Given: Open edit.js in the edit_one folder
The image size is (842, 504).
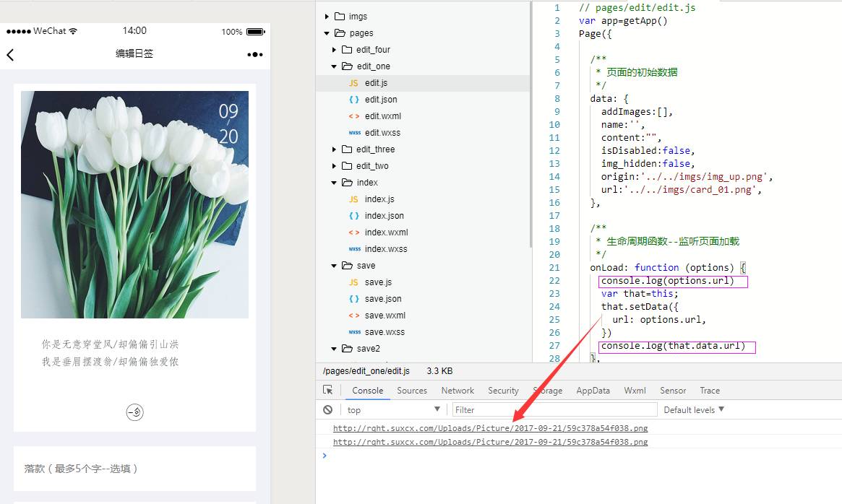Looking at the screenshot, I should [376, 83].
